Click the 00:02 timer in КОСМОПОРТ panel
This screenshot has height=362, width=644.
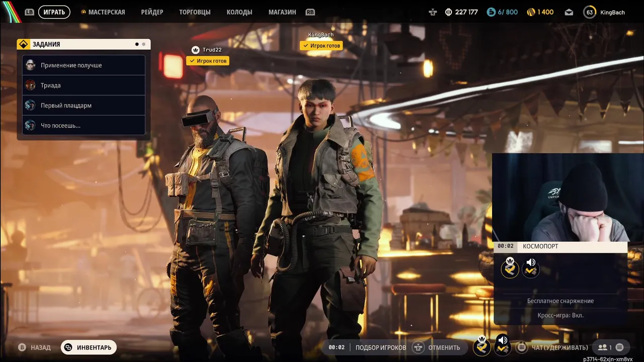point(506,246)
